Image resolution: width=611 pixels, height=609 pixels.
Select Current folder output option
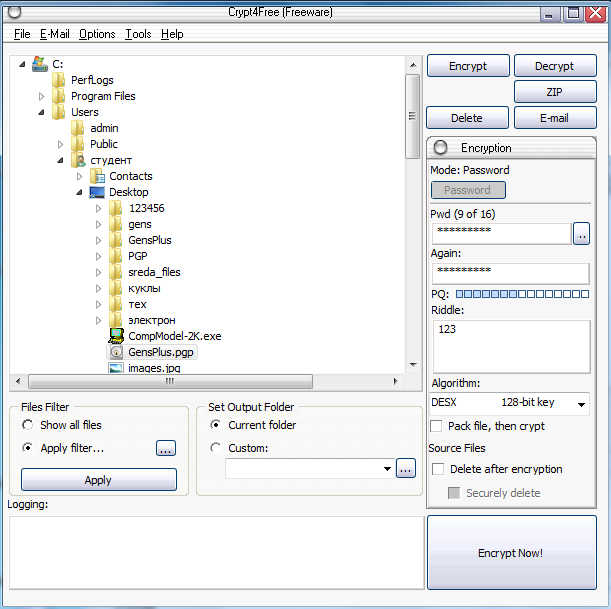click(x=215, y=425)
